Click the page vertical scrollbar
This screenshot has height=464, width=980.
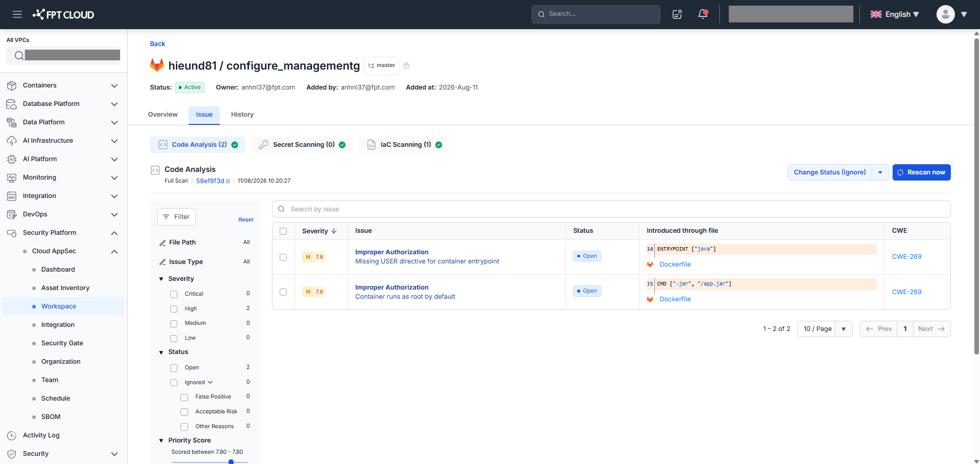tap(976, 196)
